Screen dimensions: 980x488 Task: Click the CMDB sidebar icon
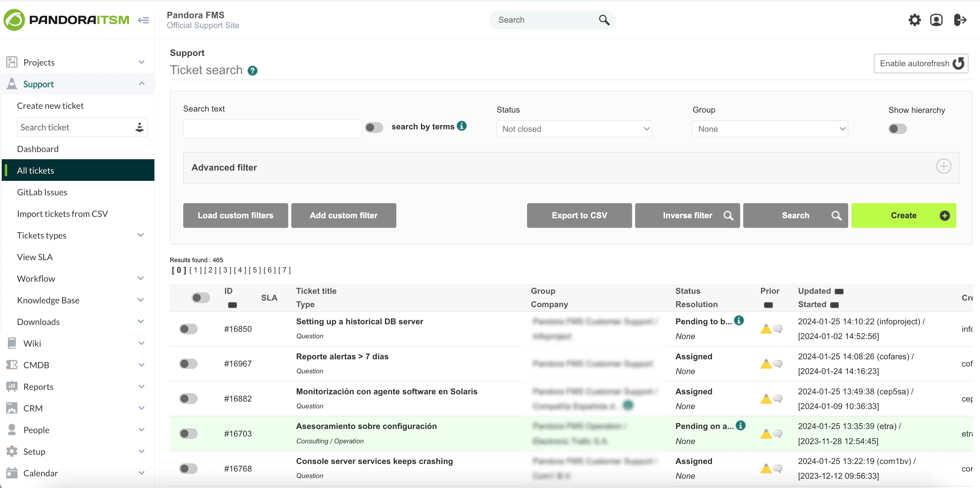(12, 365)
